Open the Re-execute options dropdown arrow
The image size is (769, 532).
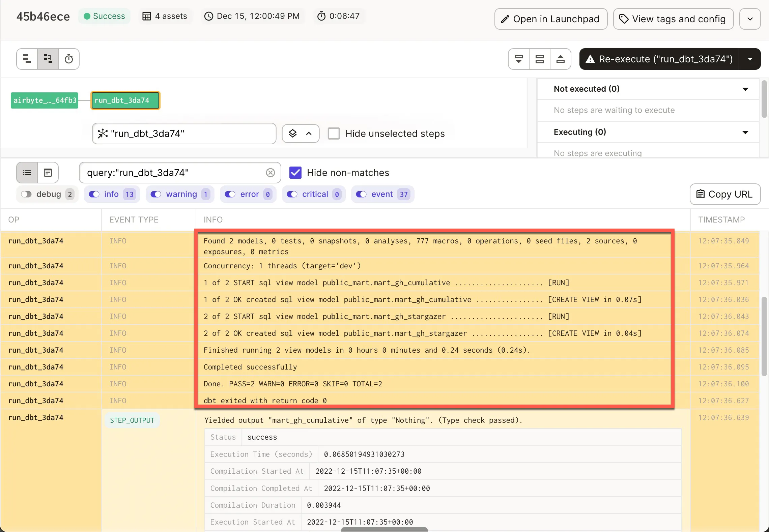click(750, 59)
